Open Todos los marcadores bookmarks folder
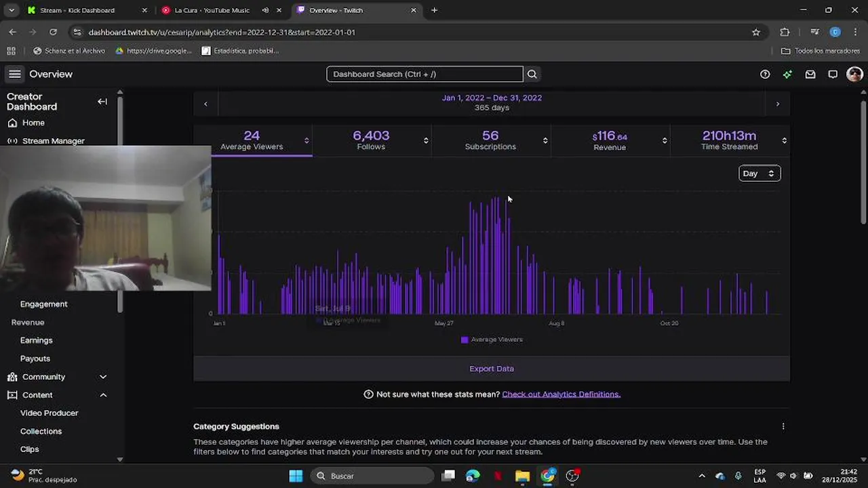 point(821,51)
